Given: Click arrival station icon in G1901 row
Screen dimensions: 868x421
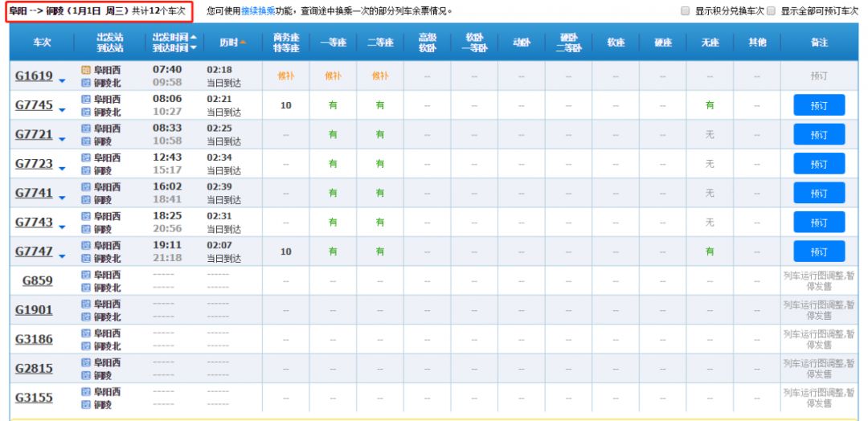Looking at the screenshot, I should point(86,317).
